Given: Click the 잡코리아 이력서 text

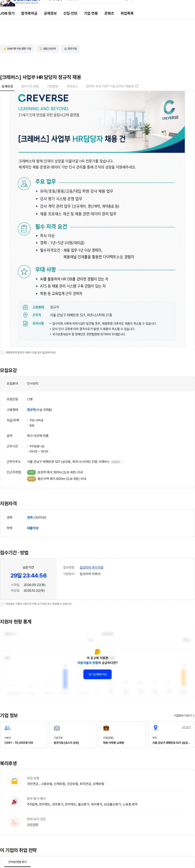Looking at the screenshot, I should click(x=90, y=574).
